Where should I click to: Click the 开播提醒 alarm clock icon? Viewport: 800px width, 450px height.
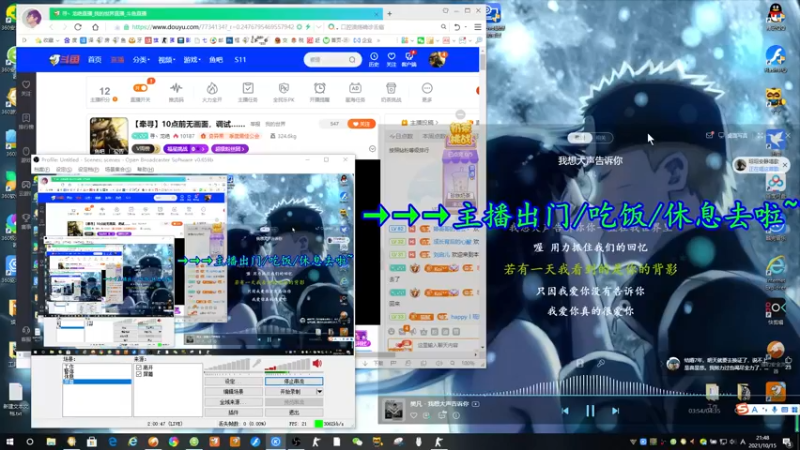coord(319,88)
